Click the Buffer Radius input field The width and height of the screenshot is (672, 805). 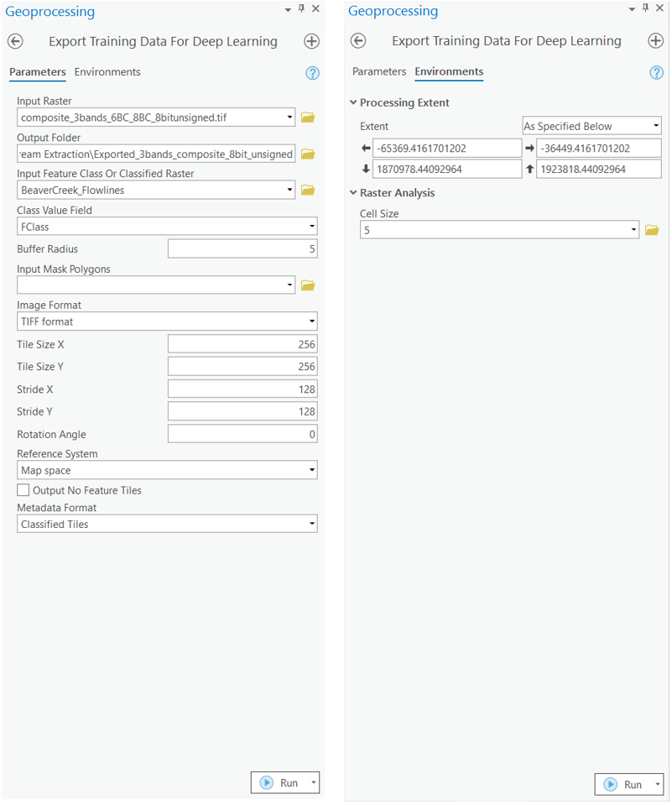click(242, 249)
